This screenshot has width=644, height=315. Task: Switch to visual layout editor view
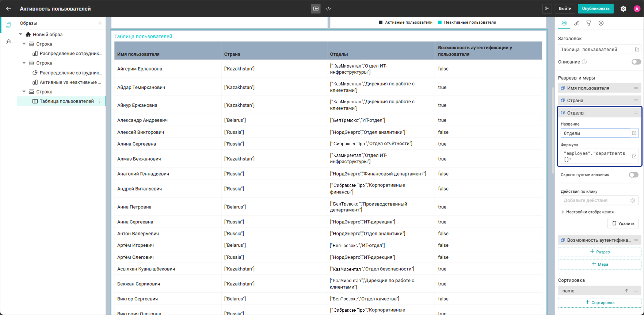tap(316, 8)
